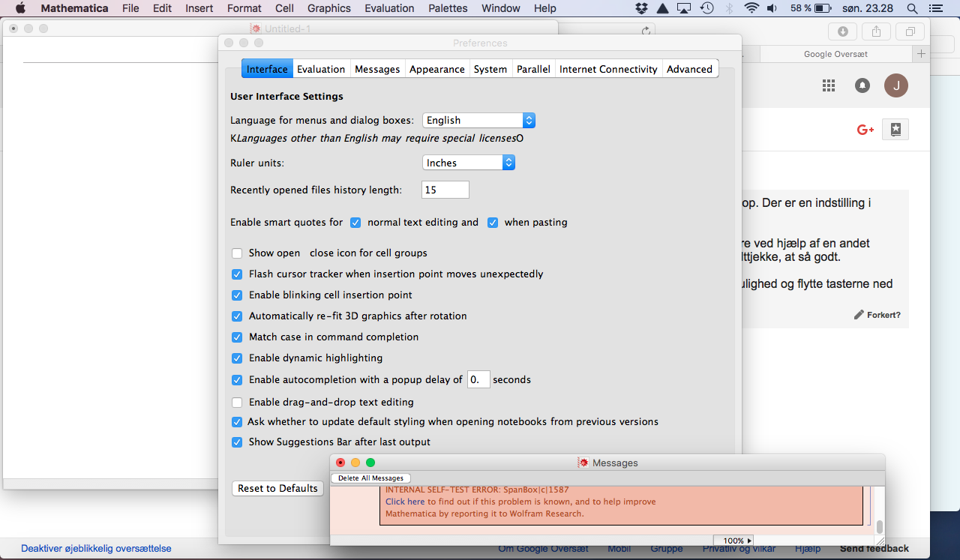Disable Enable dynamic highlighting checkbox
The height and width of the screenshot is (560, 960).
[x=237, y=358]
